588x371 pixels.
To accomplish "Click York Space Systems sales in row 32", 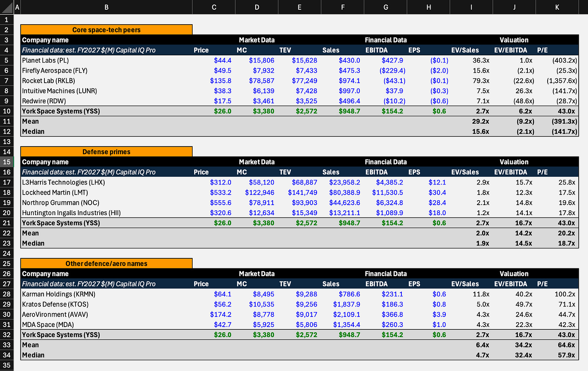I will (342, 335).
